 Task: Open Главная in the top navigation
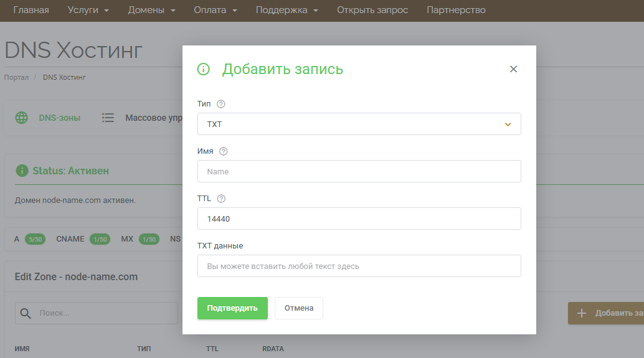tap(31, 10)
